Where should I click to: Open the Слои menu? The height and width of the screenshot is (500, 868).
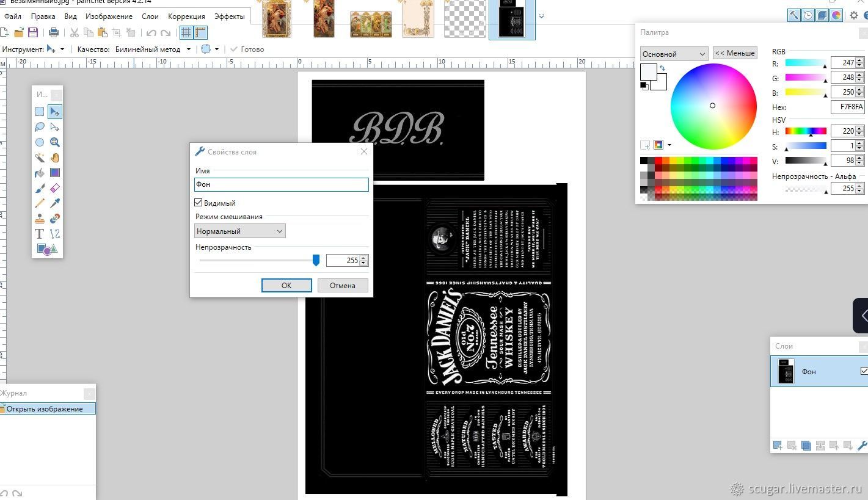[x=150, y=16]
